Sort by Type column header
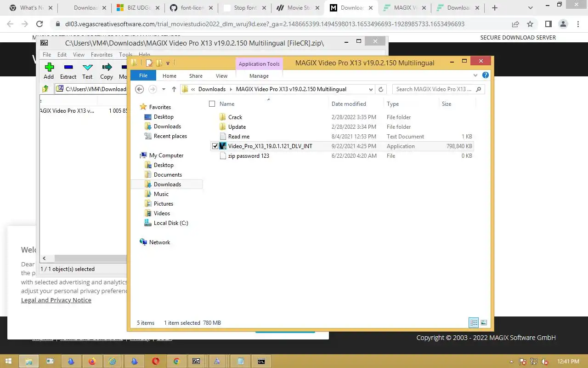 pos(393,104)
